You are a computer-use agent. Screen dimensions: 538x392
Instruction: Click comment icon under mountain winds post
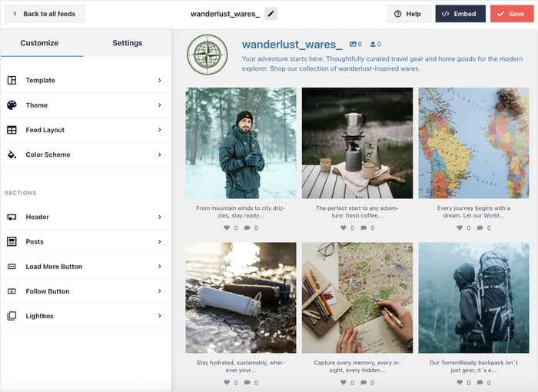tap(247, 228)
